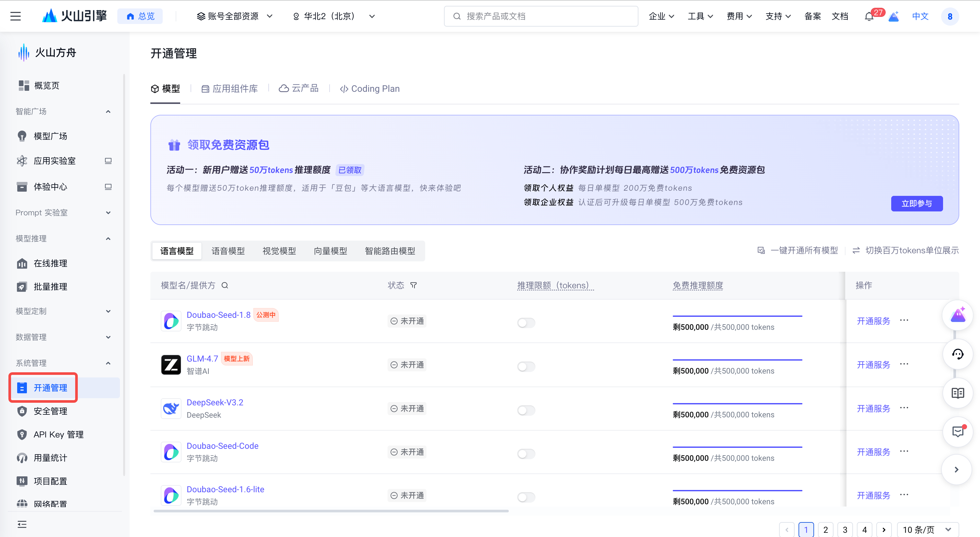Select the 语音模型 tab
Screen dimensions: 980x537
click(x=228, y=251)
